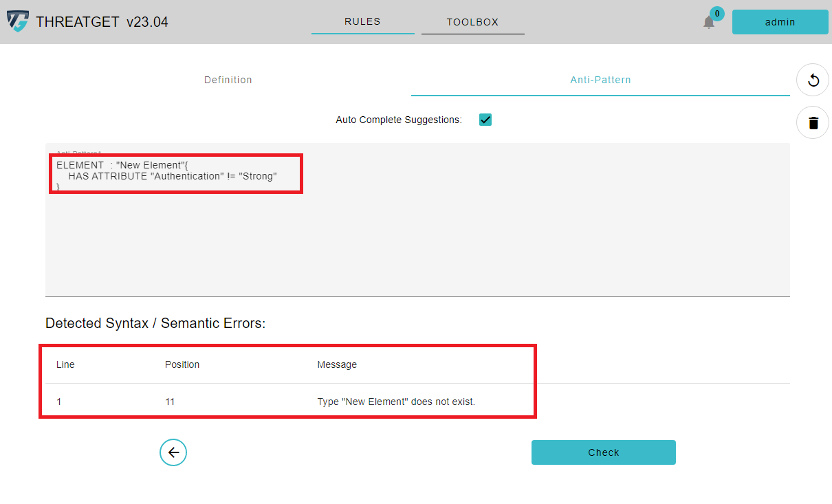832x504 pixels.
Task: Click the THREATGET v23.04 title text
Action: pyautogui.click(x=102, y=22)
